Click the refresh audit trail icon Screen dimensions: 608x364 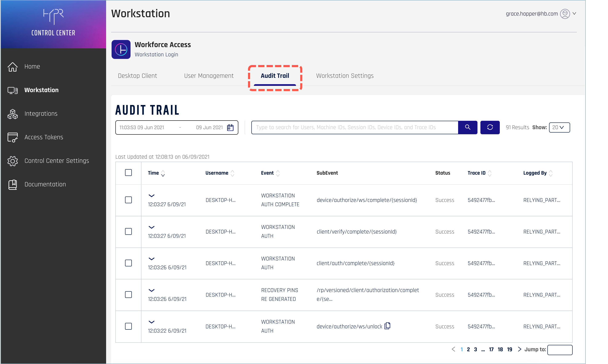coord(490,127)
